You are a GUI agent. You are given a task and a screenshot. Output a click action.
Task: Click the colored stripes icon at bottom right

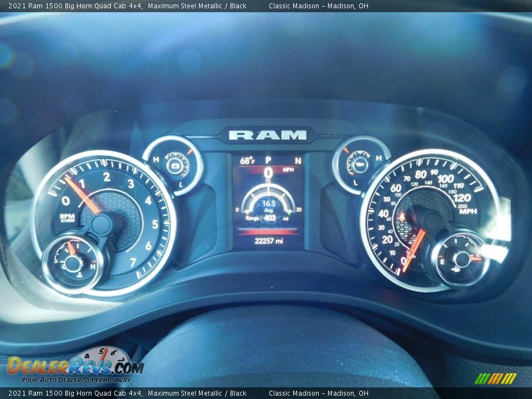pos(496,378)
